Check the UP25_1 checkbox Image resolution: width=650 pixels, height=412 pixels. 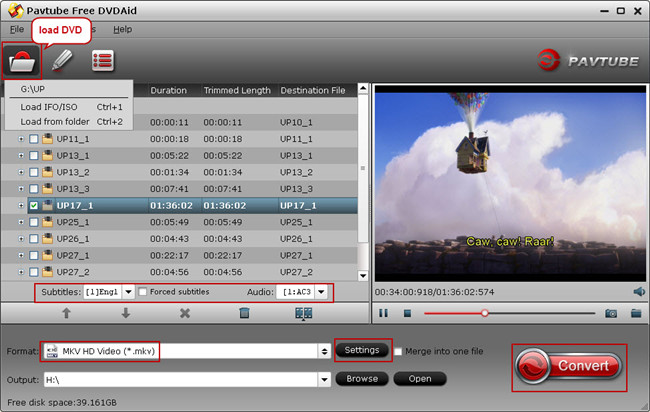(34, 222)
